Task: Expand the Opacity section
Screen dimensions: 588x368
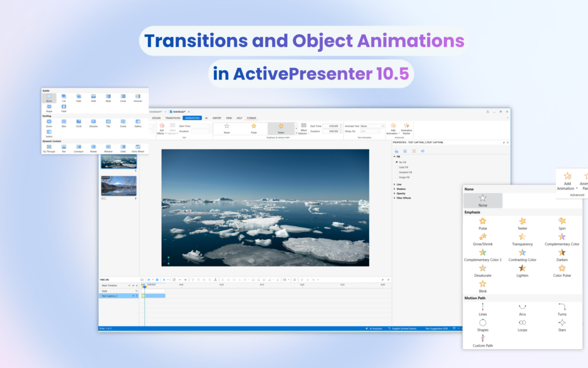Action: pyautogui.click(x=395, y=194)
